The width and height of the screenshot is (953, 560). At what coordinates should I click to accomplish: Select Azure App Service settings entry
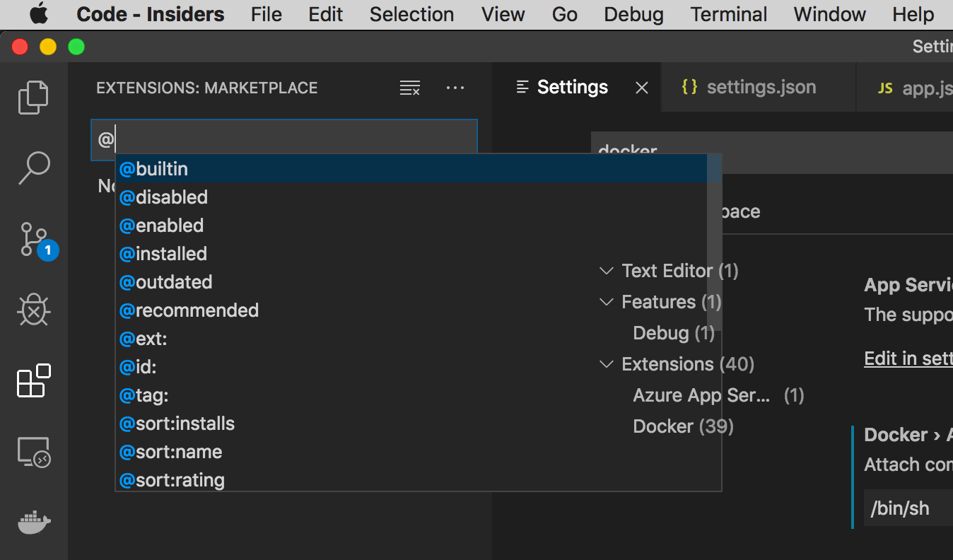tap(718, 395)
